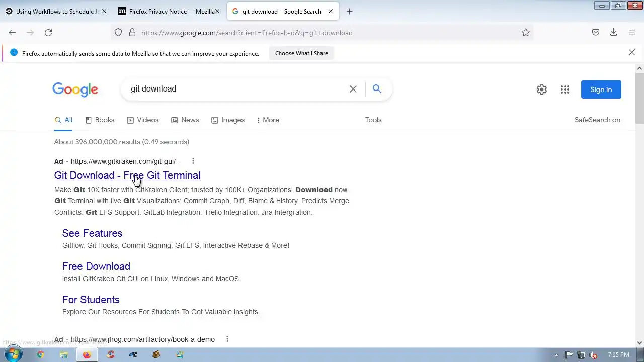This screenshot has width=644, height=362.
Task: Open Git Download - Free Git Terminal link
Action: click(x=127, y=175)
